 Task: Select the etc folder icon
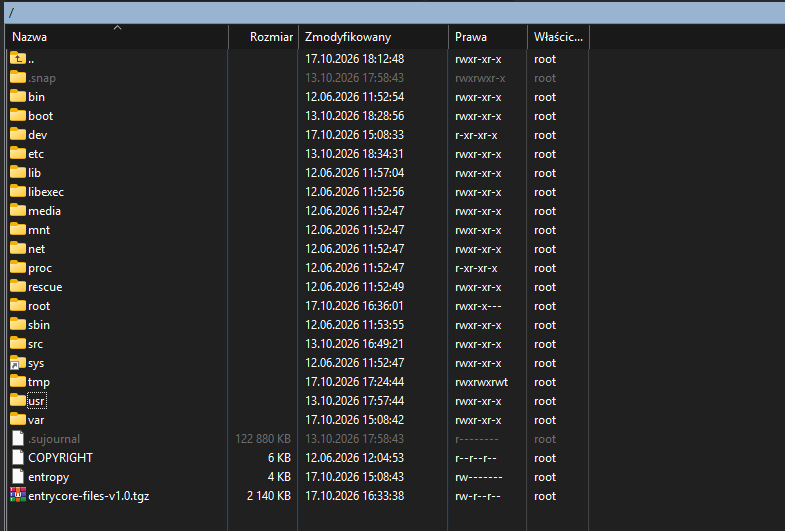pos(18,154)
